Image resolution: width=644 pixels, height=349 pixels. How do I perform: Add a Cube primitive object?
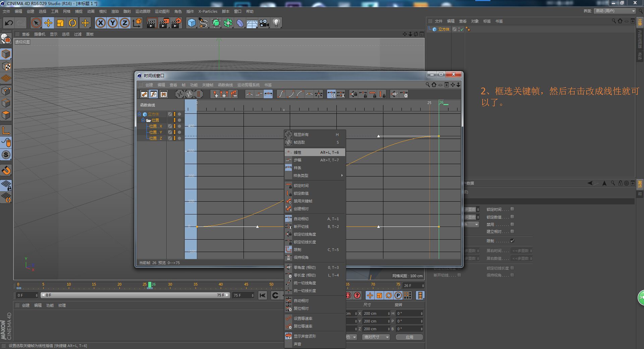(192, 23)
